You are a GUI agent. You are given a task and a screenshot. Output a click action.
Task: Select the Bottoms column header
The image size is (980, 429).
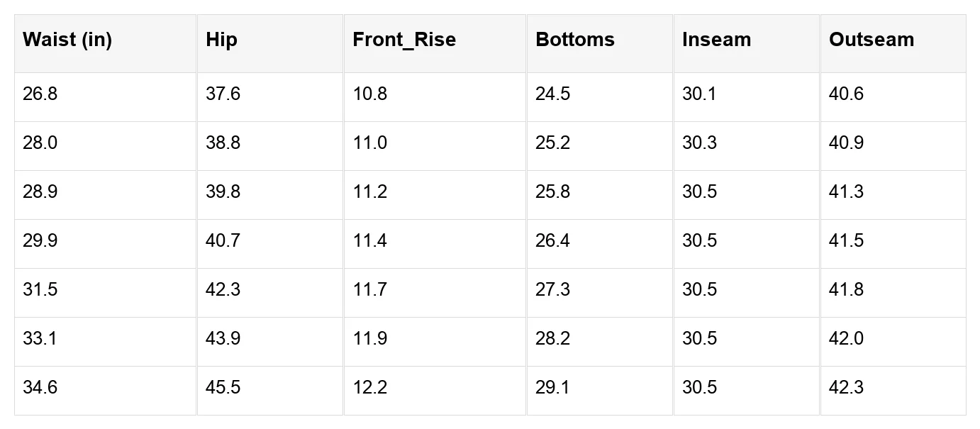[x=575, y=40]
